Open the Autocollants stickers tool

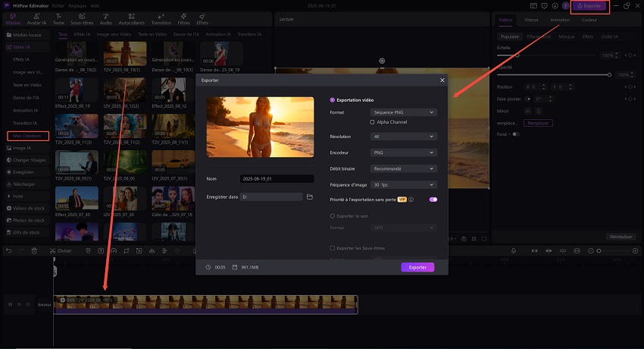(x=131, y=19)
